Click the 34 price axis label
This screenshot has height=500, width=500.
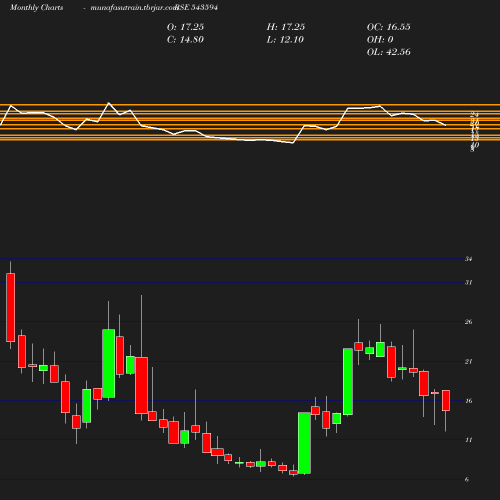click(x=469, y=259)
